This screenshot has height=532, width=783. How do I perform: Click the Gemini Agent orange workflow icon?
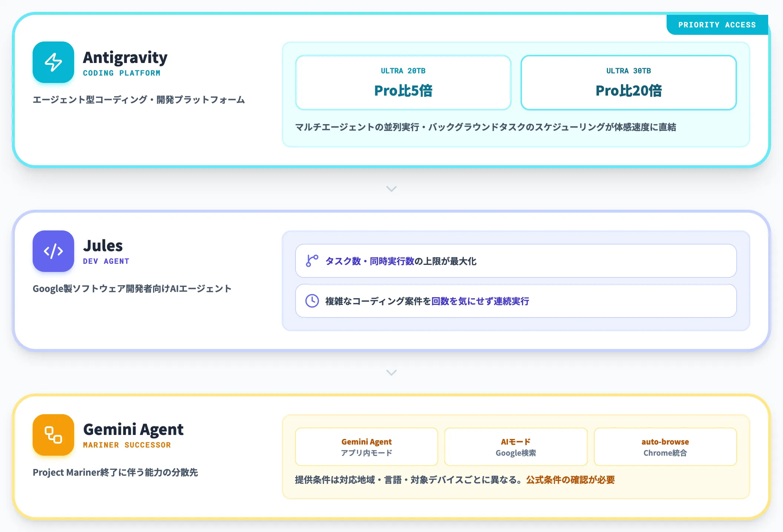tap(53, 435)
